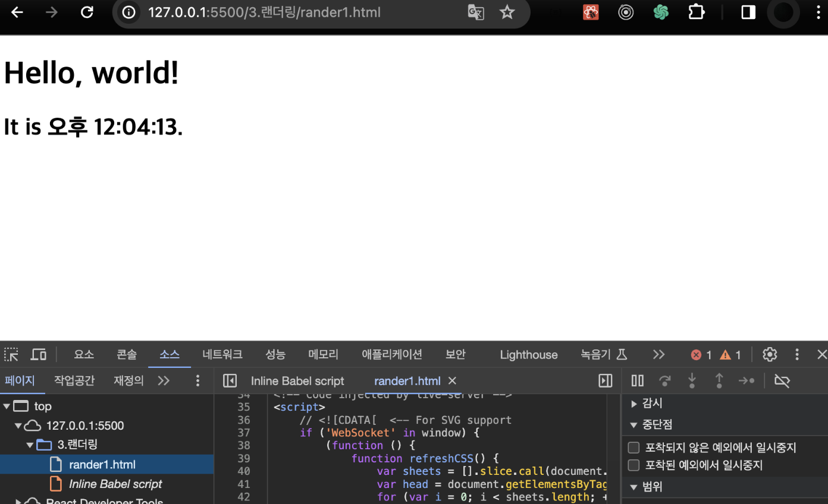Click the step into function icon
828x504 pixels.
point(692,380)
